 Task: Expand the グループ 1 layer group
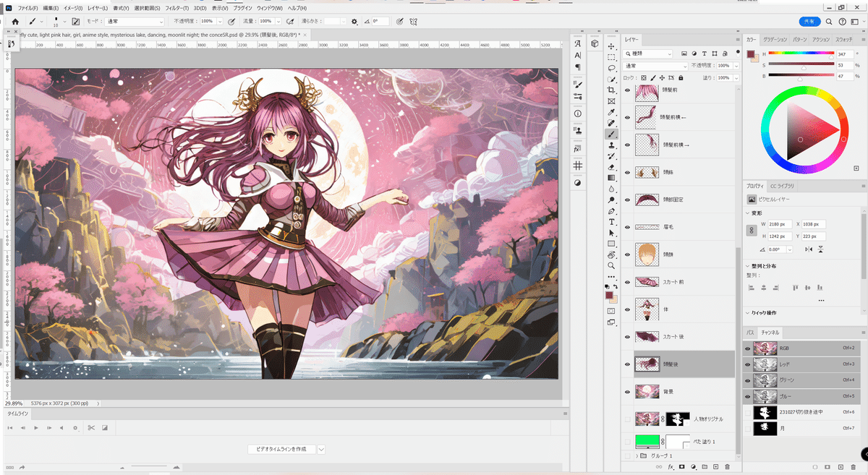pos(637,456)
